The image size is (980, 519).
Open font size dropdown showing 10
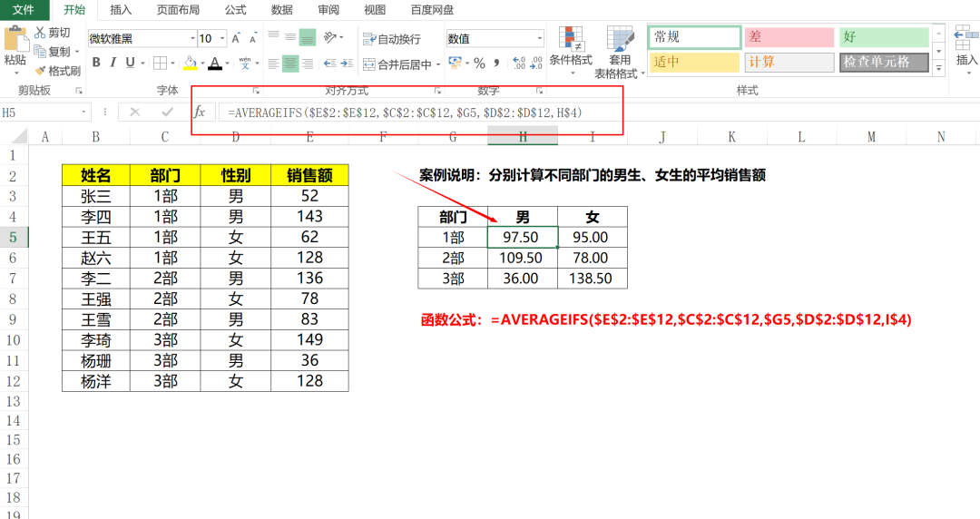[222, 39]
